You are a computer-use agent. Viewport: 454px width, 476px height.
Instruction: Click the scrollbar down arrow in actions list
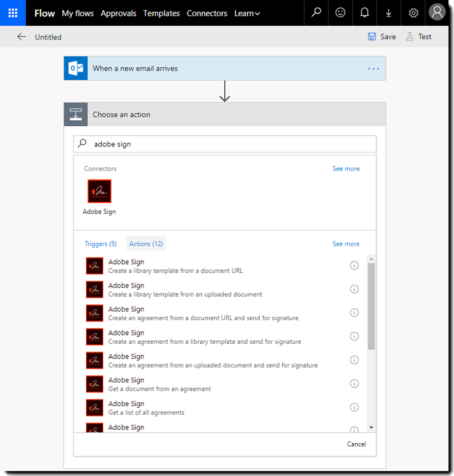[x=371, y=427]
